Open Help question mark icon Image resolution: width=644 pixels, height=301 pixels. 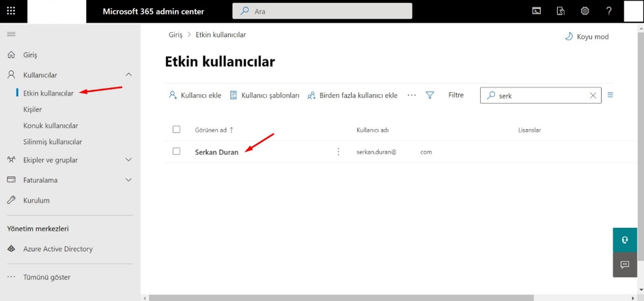tap(608, 11)
